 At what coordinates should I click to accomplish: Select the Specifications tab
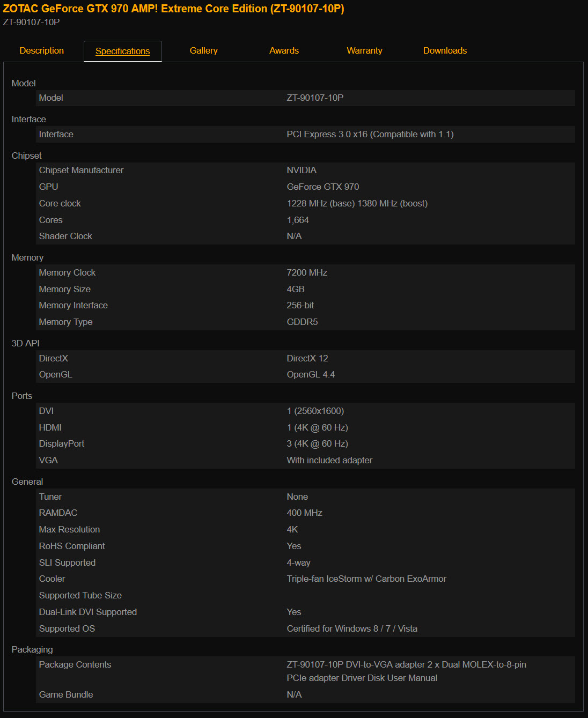tap(122, 51)
